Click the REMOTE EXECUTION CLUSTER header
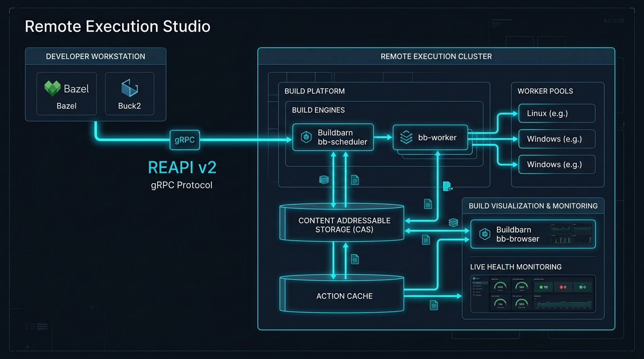Screen dimensions: 644x359 coord(436,56)
